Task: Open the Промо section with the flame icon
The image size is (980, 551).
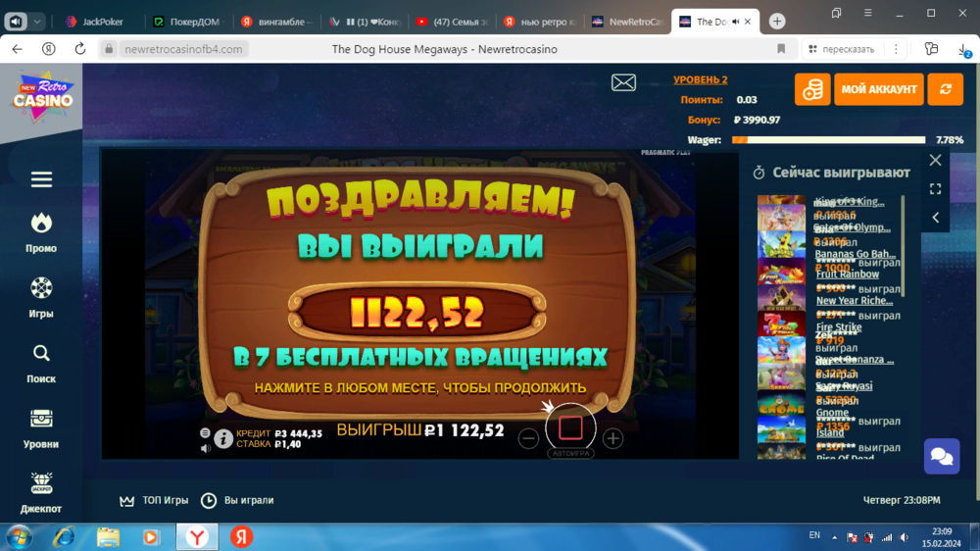Action: click(x=41, y=231)
